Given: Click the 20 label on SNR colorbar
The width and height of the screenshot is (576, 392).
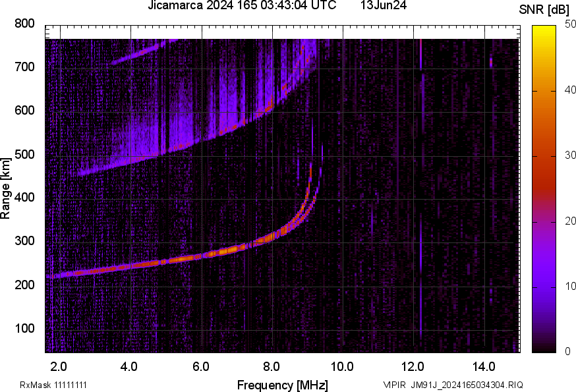Looking at the screenshot, I should click(570, 221).
